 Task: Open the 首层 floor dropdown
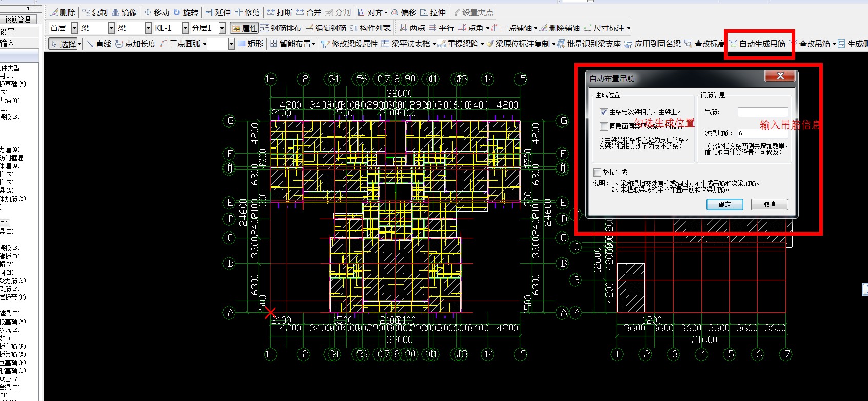click(x=74, y=28)
